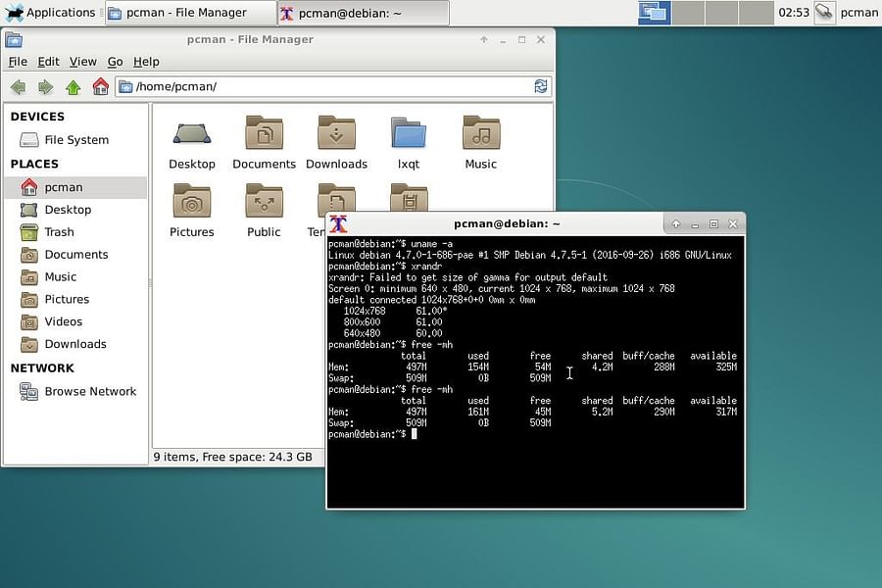Focus the pcman@debian terminal taskbar tab

pyautogui.click(x=363, y=13)
